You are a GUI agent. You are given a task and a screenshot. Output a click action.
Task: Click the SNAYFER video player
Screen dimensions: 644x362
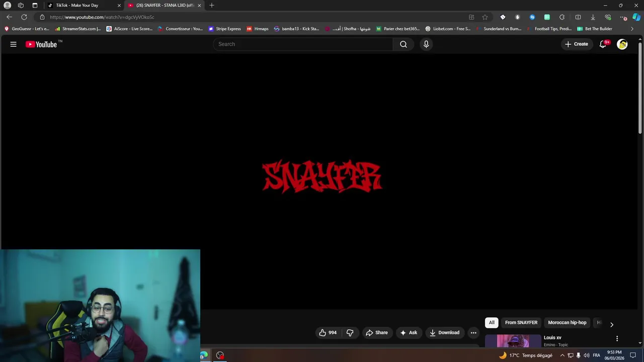tap(320, 181)
